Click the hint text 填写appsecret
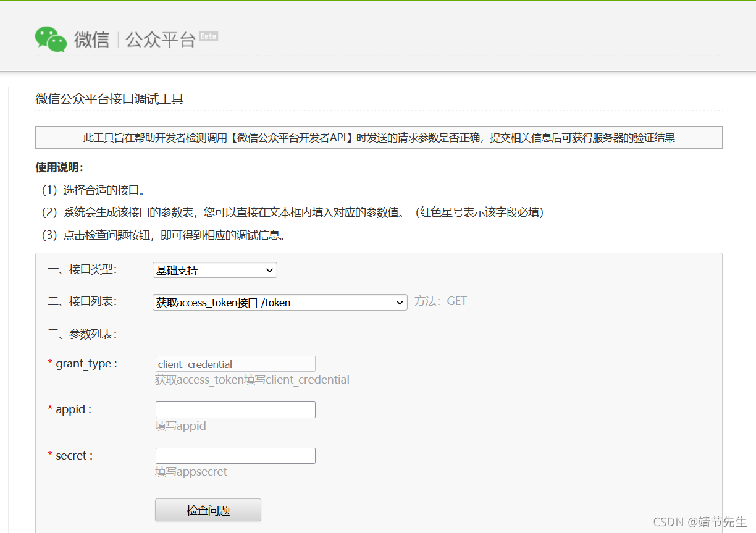This screenshot has height=533, width=756. pyautogui.click(x=191, y=472)
